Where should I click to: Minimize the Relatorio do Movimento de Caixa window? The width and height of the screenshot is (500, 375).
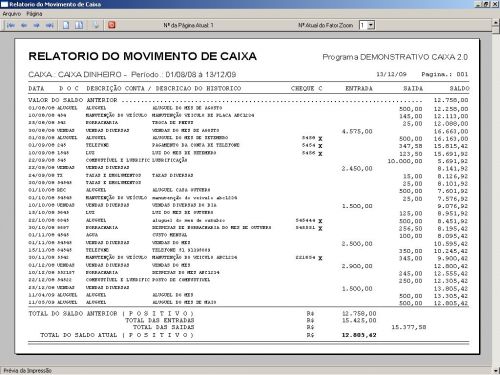pyautogui.click(x=479, y=4)
